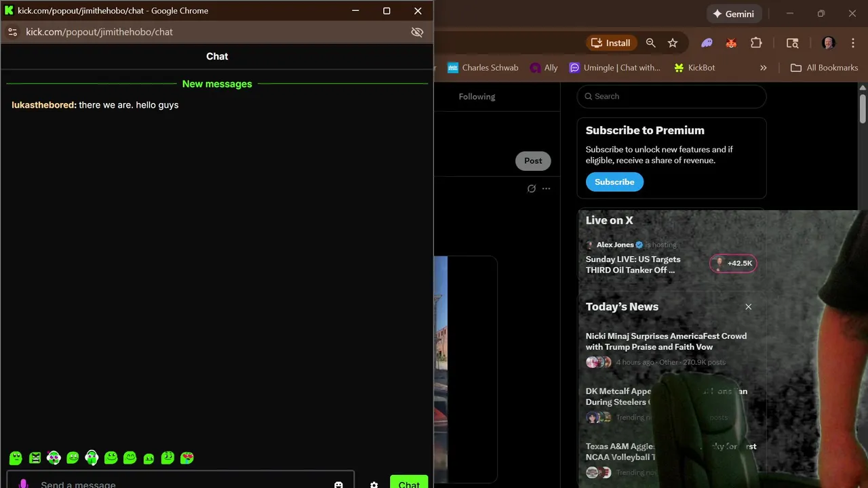Open Chrome Extensions puzzle icon
Image resolution: width=868 pixels, height=488 pixels.
pyautogui.click(x=756, y=43)
